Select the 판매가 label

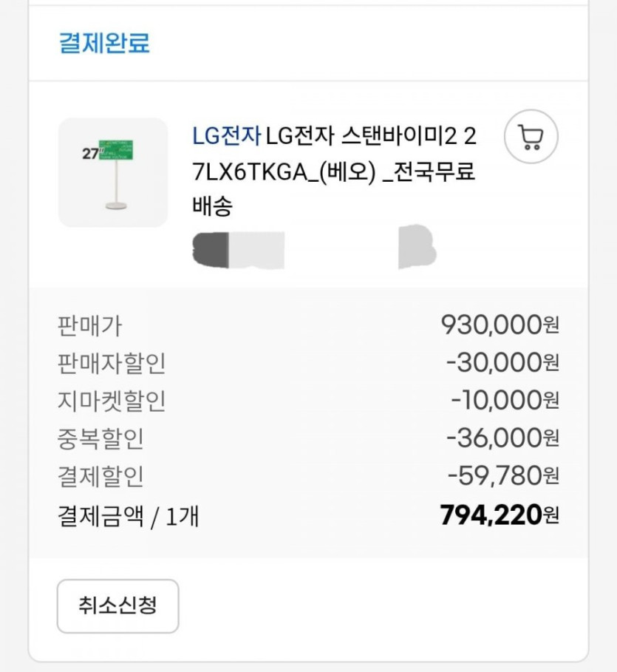pyautogui.click(x=89, y=325)
